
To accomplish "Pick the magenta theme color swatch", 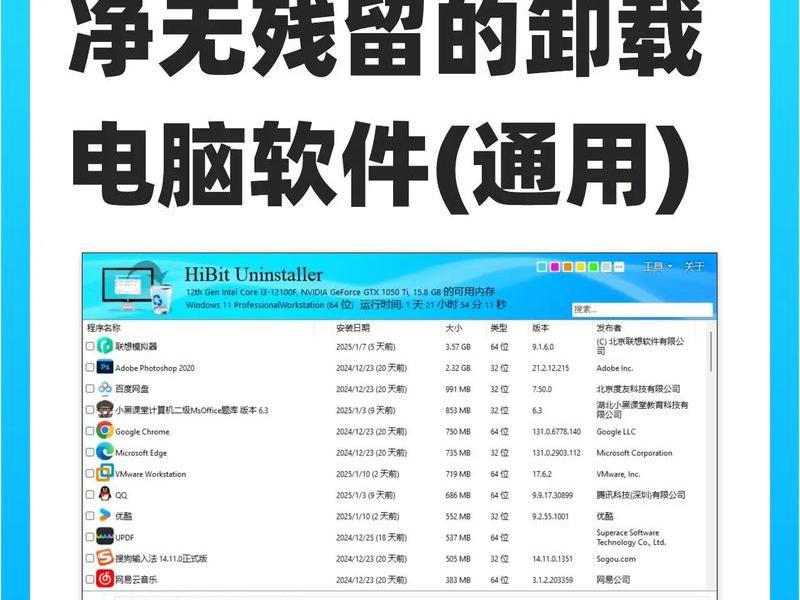I will click(x=555, y=267).
